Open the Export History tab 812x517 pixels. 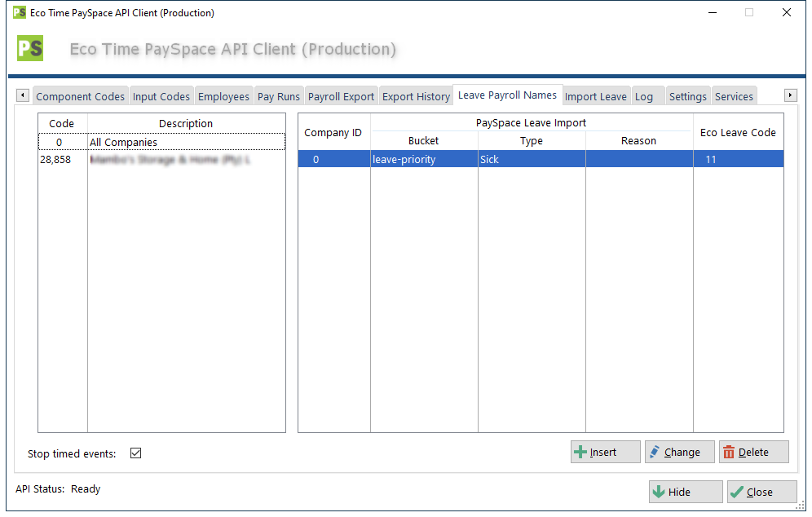tap(416, 96)
